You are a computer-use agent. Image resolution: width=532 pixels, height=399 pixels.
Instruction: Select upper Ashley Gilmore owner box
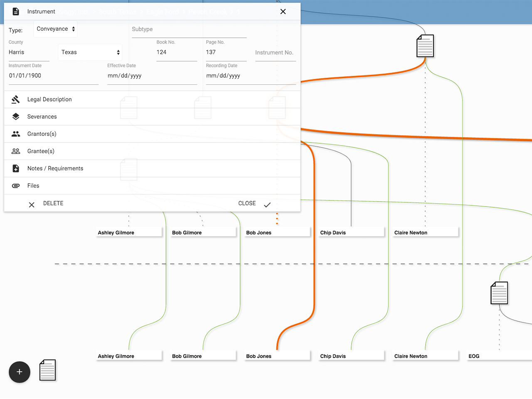click(x=129, y=232)
